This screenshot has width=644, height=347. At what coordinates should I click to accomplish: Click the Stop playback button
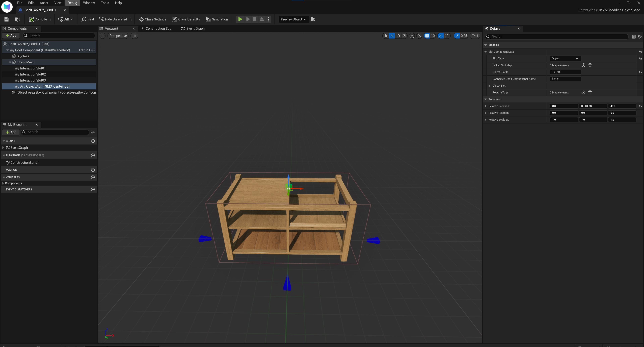[x=255, y=19]
